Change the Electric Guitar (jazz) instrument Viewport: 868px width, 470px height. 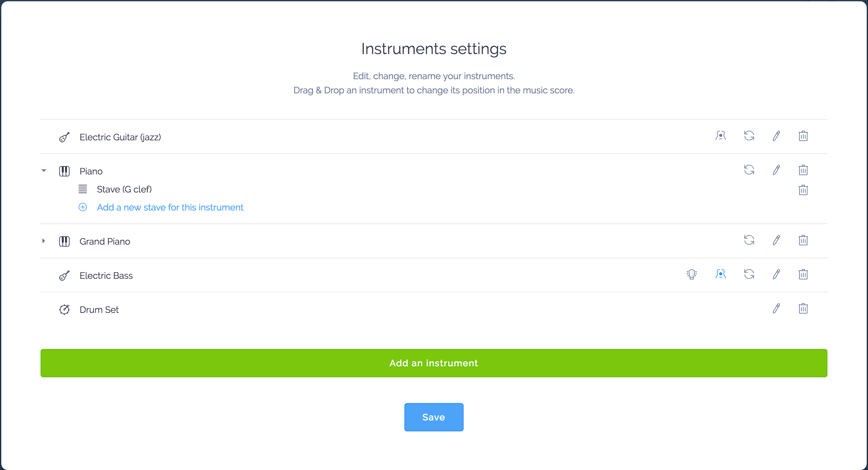point(749,136)
